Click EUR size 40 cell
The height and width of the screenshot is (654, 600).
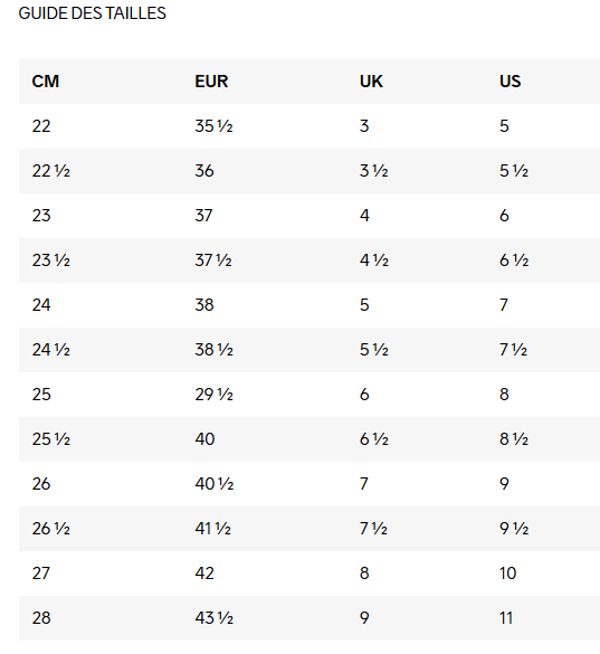point(204,439)
